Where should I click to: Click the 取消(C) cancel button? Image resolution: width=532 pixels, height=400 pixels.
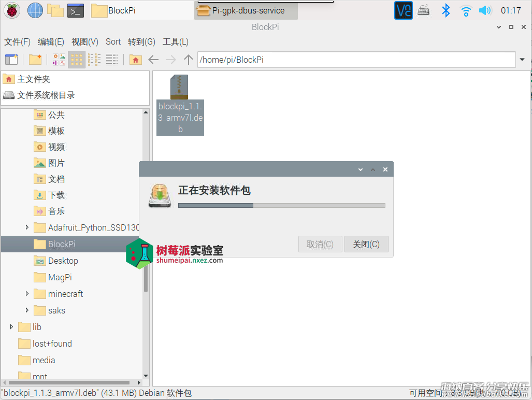tap(320, 244)
